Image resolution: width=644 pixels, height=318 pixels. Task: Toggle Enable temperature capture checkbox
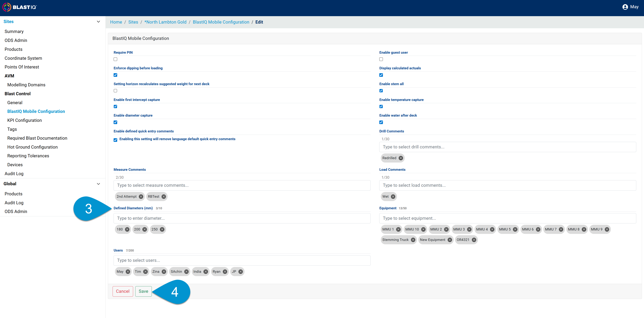[x=381, y=107]
